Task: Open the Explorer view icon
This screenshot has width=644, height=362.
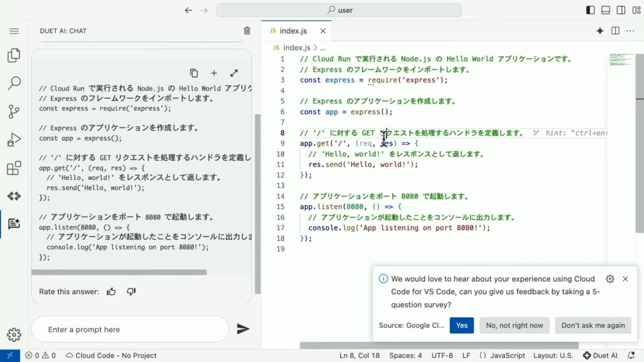Action: [14, 55]
